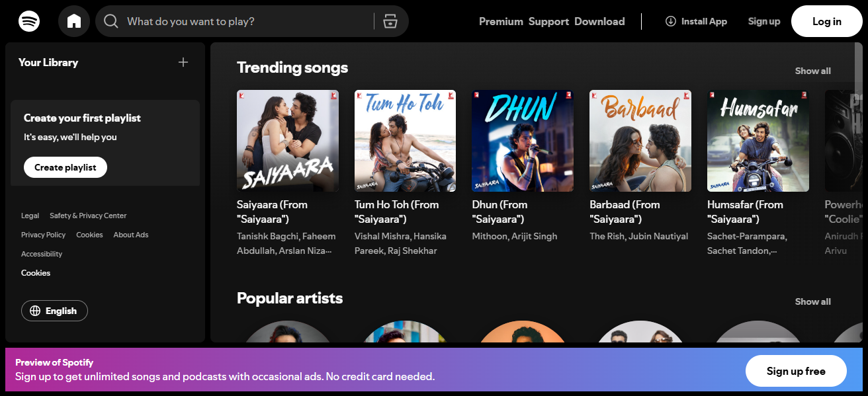
Task: Click the Popular artists heading
Action: [290, 298]
